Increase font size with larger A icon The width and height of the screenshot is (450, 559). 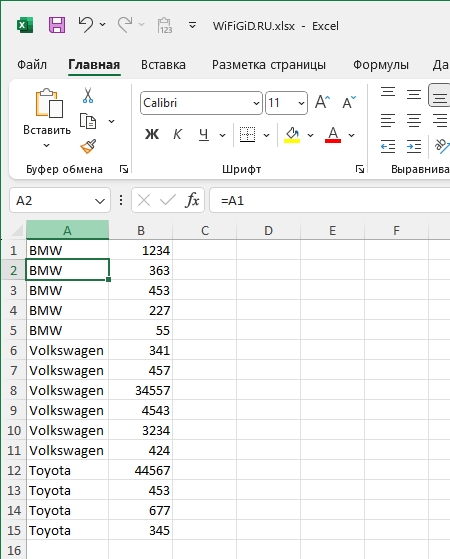tap(323, 102)
